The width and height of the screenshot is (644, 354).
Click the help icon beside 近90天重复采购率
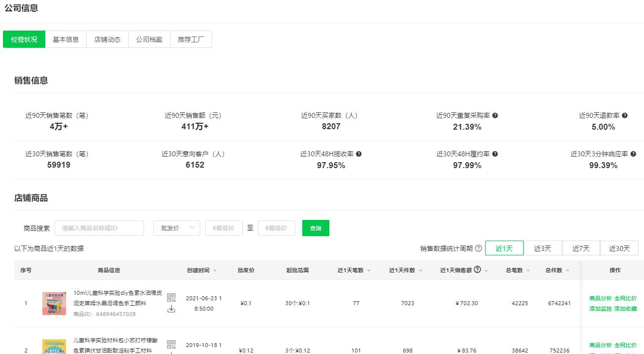tap(495, 115)
